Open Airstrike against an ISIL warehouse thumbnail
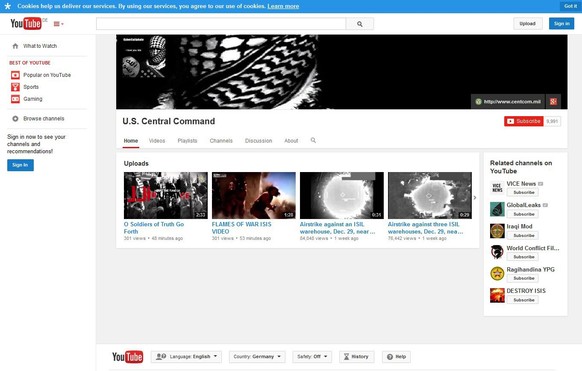582x371 pixels. [x=342, y=195]
